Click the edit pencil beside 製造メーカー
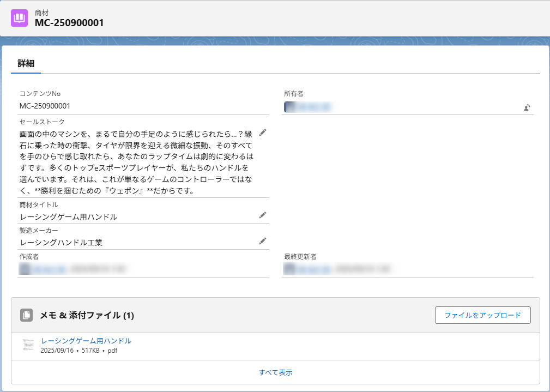Viewport: 550px width, 392px height. (x=263, y=241)
